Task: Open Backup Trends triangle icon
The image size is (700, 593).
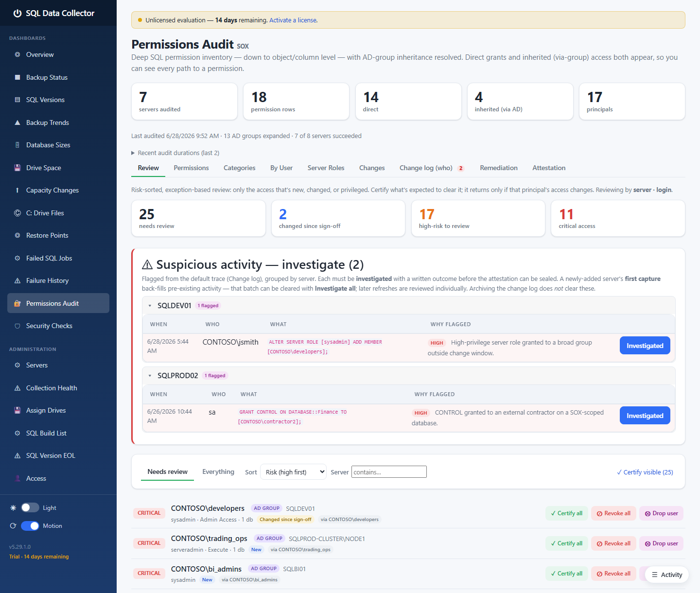Action: (17, 122)
